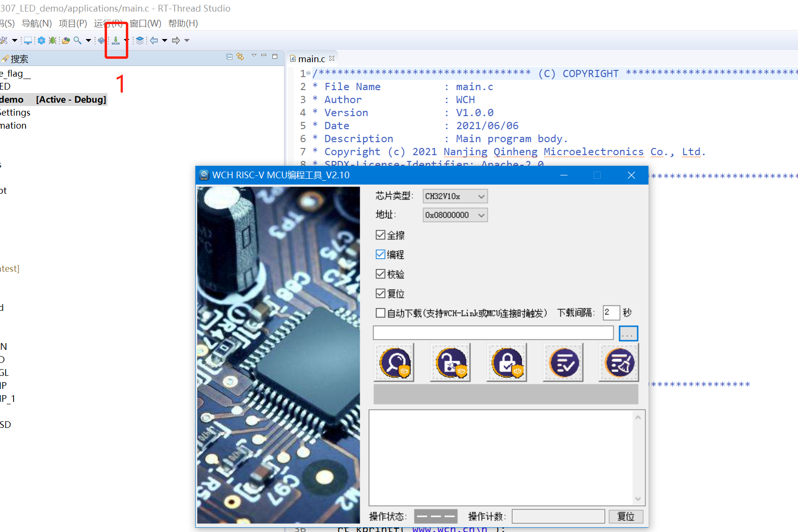The height and width of the screenshot is (532, 798).
Task: Click the monitor terminal toolbar icon
Action: pos(28,40)
